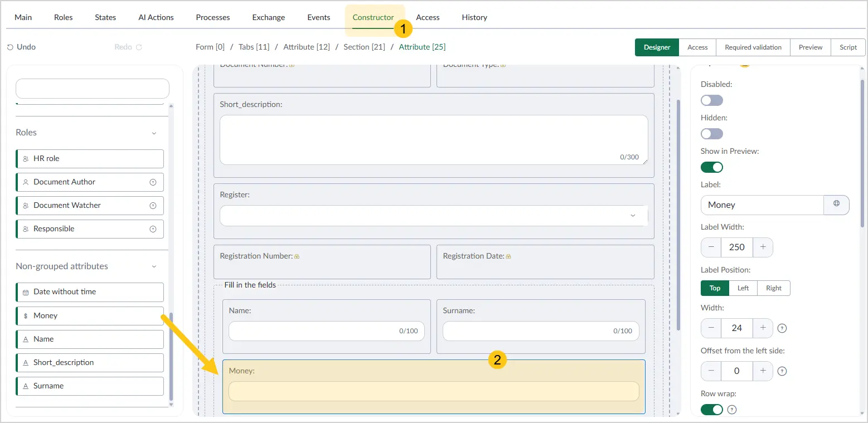The width and height of the screenshot is (868, 423).
Task: Open help icon for Responsible role
Action: [x=153, y=229]
